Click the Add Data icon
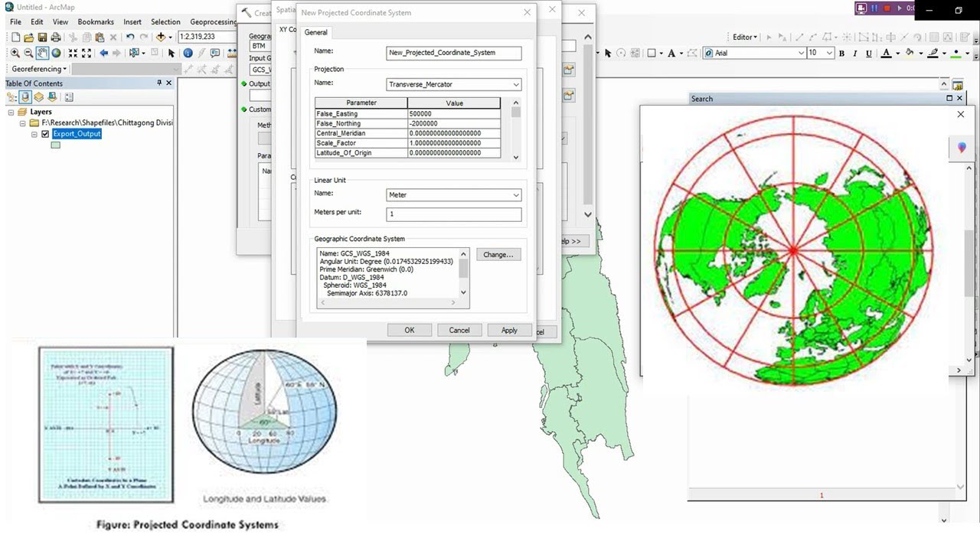This screenshot has height=551, width=980. [161, 37]
